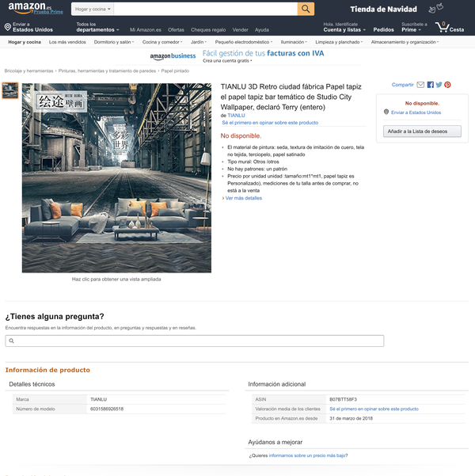Expand the Prime subscription dropdown

tap(414, 27)
